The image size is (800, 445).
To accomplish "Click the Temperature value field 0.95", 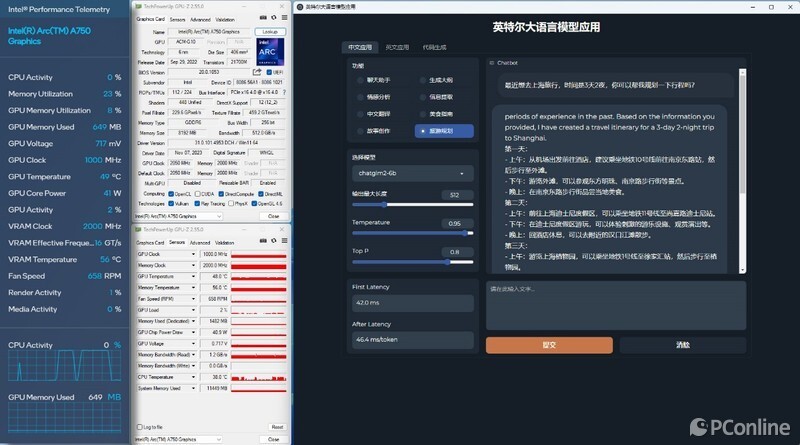I will pyautogui.click(x=457, y=224).
